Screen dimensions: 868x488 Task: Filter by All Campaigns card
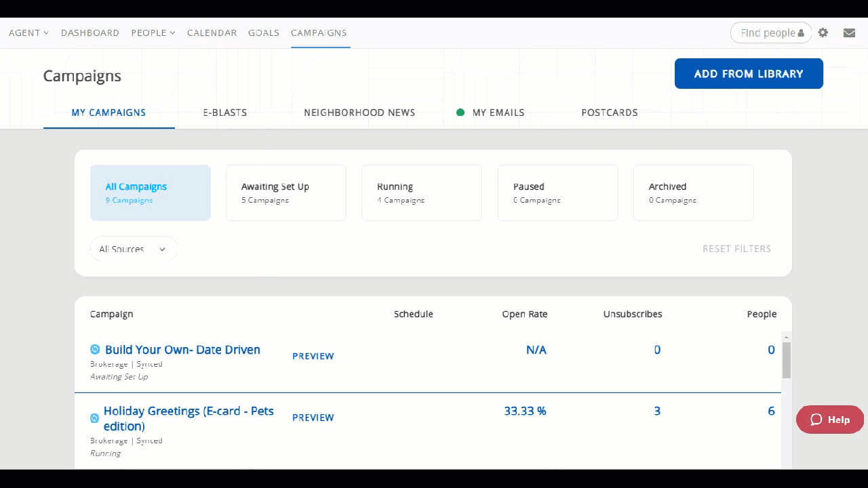[151, 193]
